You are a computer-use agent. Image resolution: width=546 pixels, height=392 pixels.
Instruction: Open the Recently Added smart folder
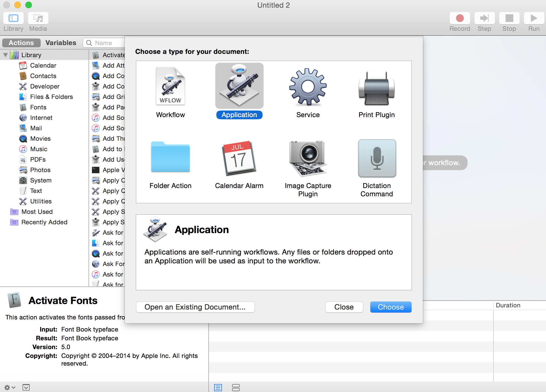[44, 222]
